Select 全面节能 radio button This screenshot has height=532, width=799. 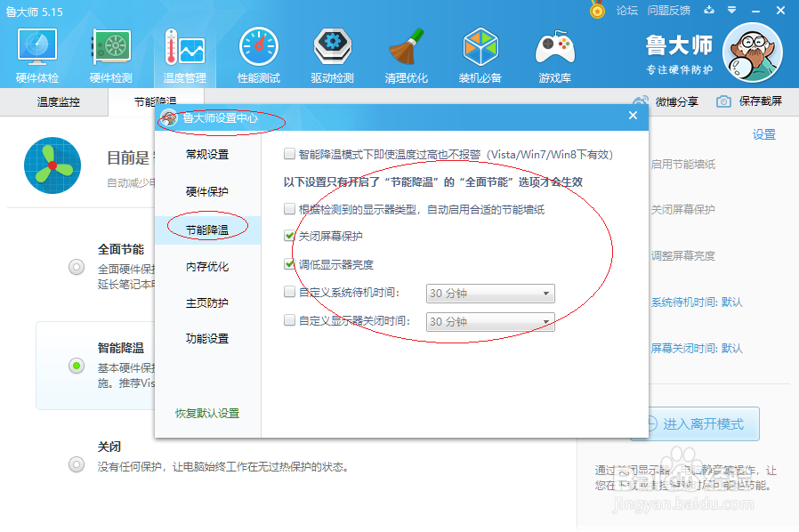click(x=77, y=267)
